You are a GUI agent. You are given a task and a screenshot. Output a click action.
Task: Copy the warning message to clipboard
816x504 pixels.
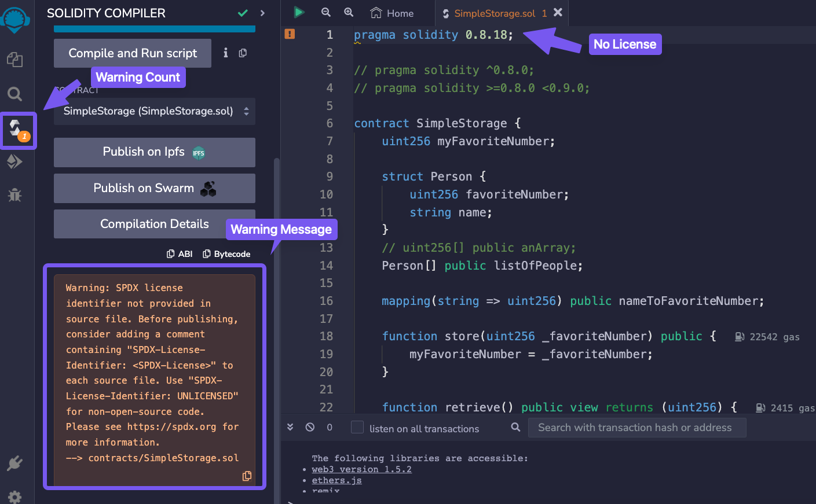coord(247,476)
